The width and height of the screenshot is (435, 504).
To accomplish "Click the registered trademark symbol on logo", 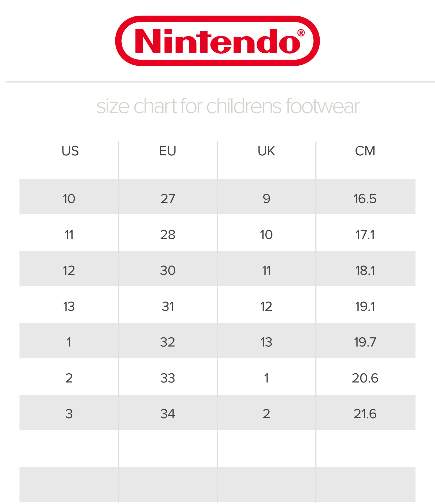I will pyautogui.click(x=301, y=33).
